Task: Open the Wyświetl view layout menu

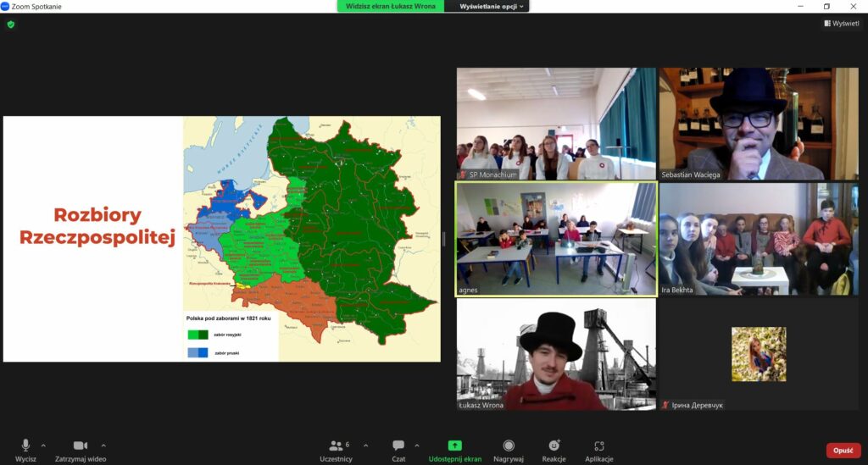Action: tap(841, 24)
